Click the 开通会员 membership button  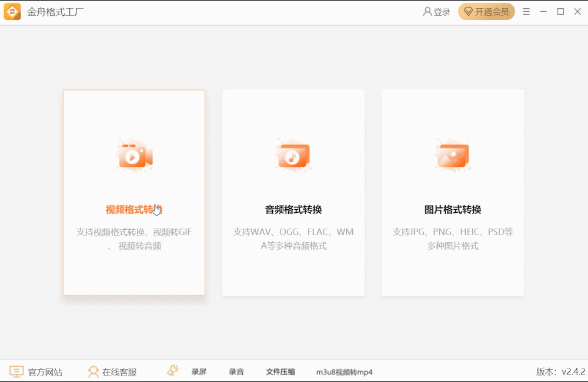[x=487, y=11]
